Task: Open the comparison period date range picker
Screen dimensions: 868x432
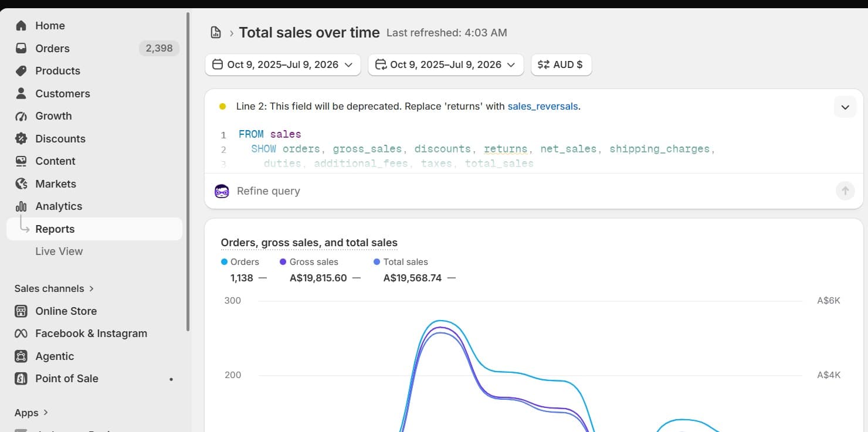Action: (x=446, y=64)
